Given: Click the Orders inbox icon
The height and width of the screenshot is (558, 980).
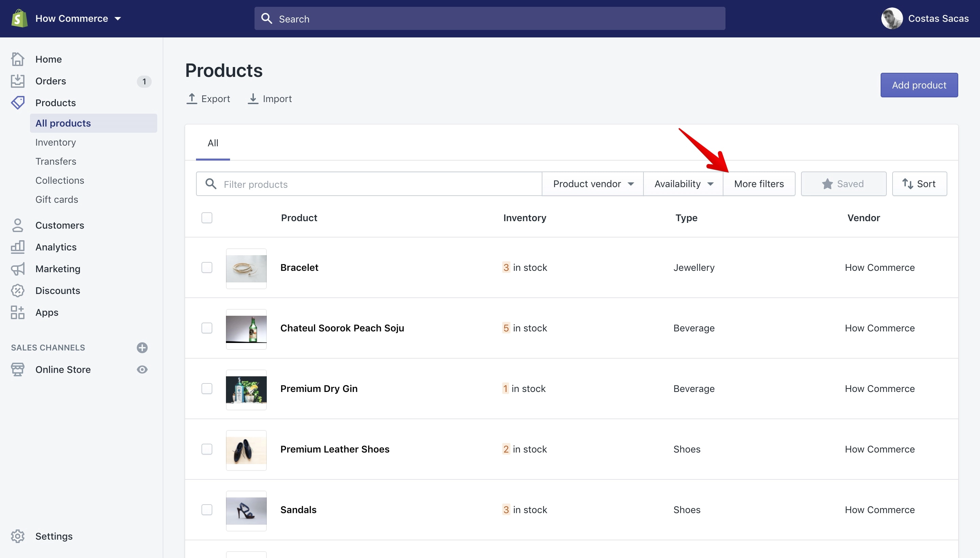Looking at the screenshot, I should [x=18, y=81].
